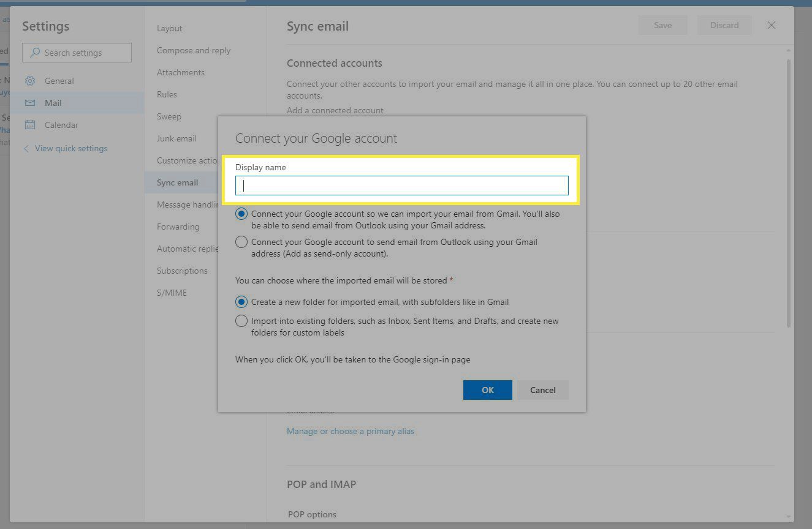
Task: Open the Junk email settings
Action: (176, 138)
